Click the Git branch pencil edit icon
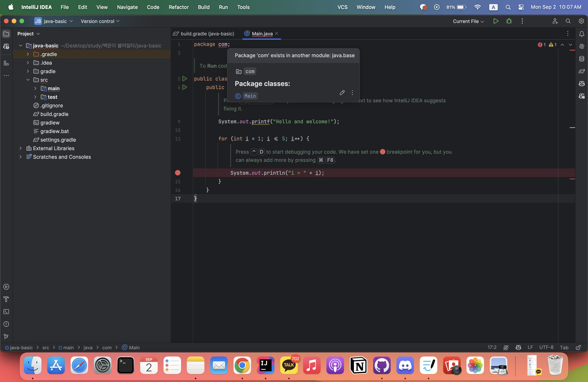588x382 pixels. (342, 93)
